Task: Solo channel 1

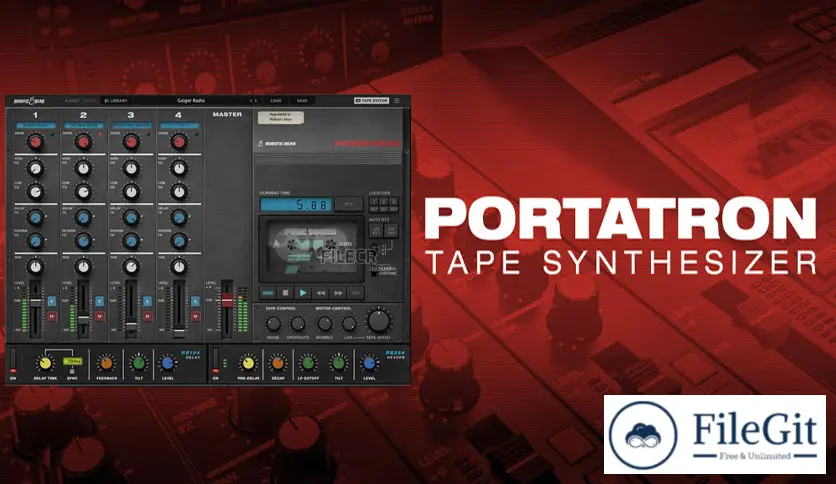Action: (x=52, y=302)
